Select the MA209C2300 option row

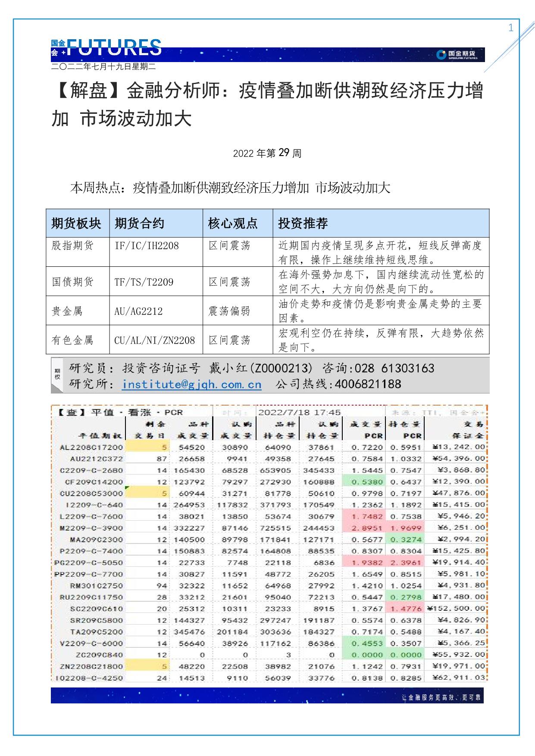pos(269,540)
